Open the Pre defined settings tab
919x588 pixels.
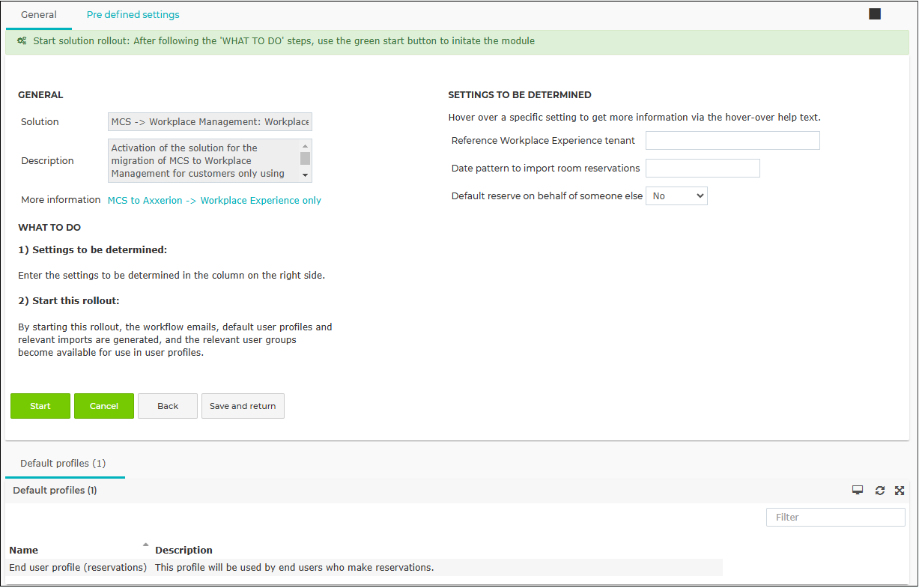tap(133, 14)
